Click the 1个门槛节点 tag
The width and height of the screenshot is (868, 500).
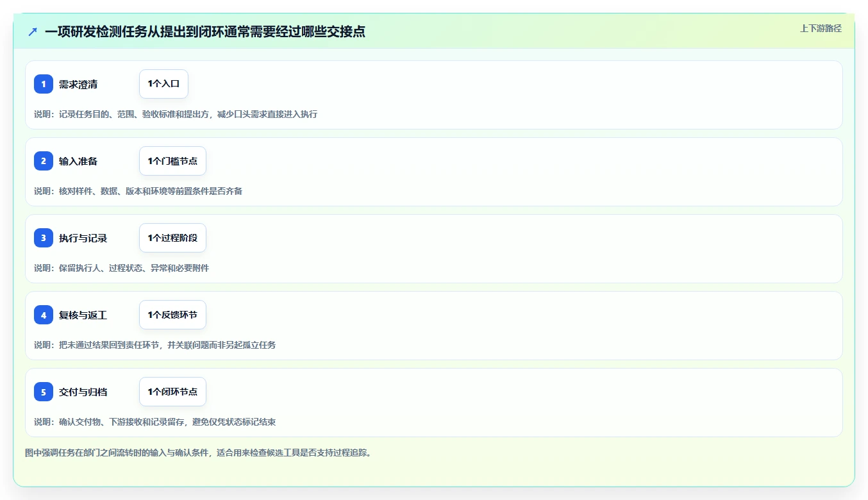172,161
